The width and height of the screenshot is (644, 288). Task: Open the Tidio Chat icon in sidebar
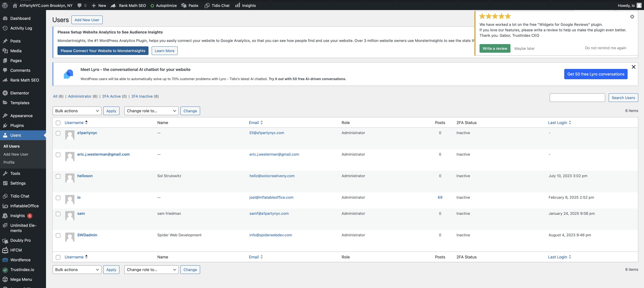5,196
